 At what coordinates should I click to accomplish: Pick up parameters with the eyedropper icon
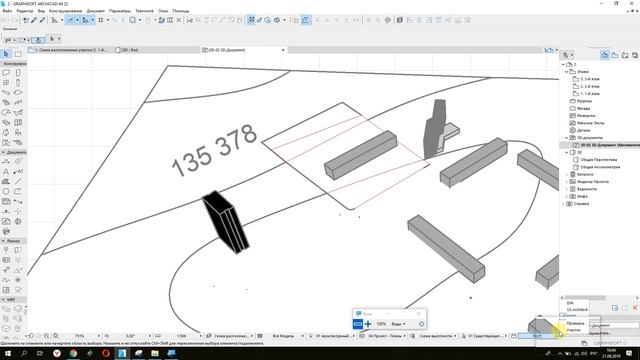point(34,20)
